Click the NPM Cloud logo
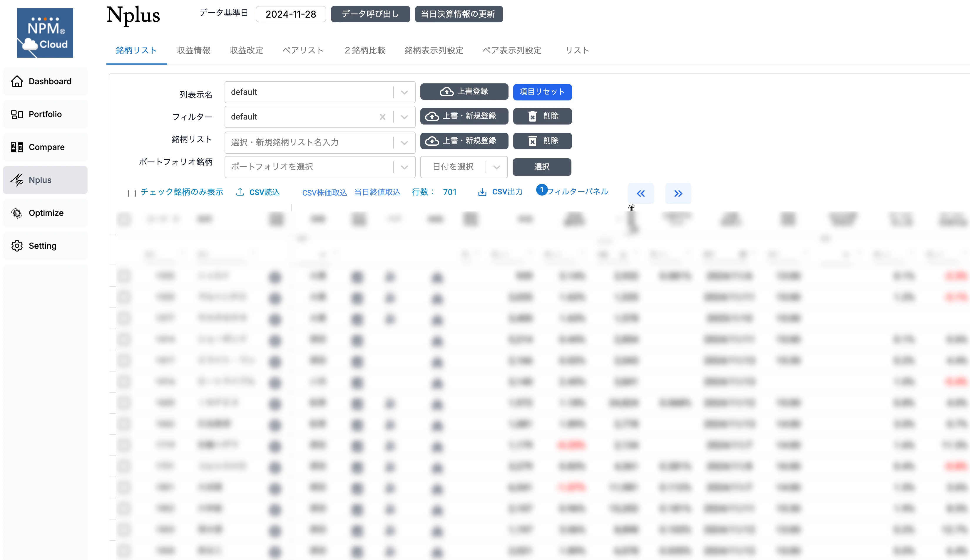The image size is (970, 560). pos(45,33)
